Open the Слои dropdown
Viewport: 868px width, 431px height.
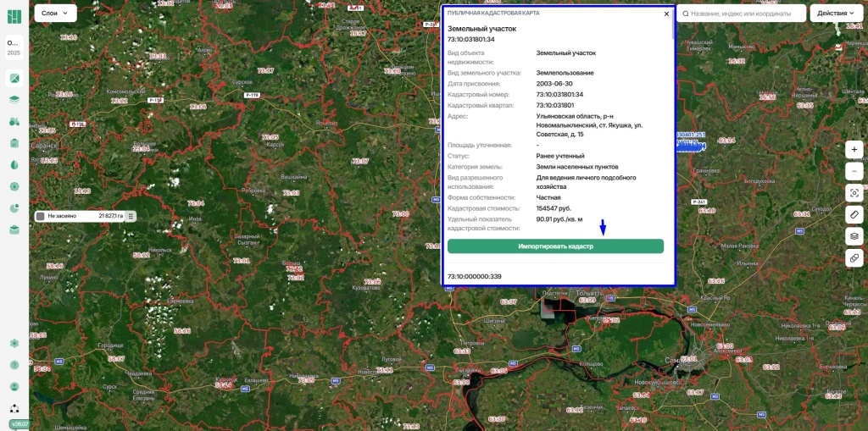(55, 13)
